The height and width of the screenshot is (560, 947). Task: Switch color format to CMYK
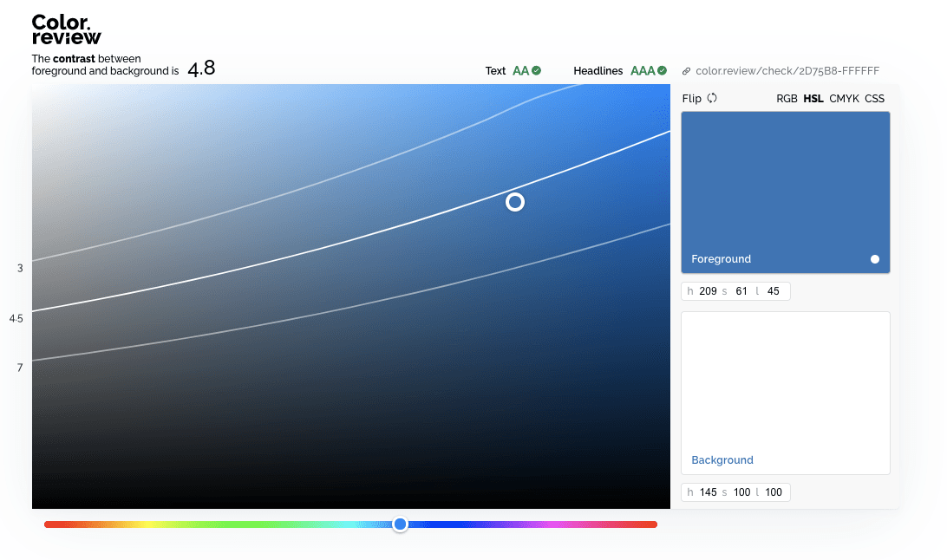click(x=844, y=99)
